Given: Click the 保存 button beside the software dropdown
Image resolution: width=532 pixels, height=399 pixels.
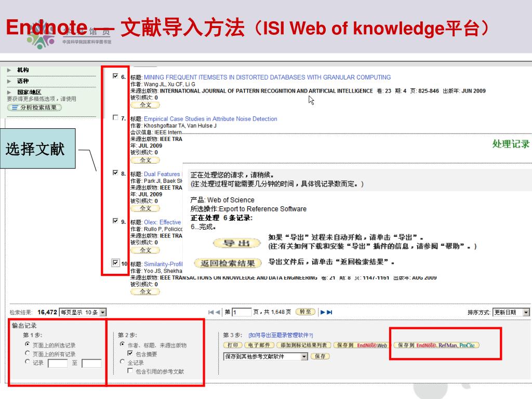Looking at the screenshot, I should pos(320,356).
